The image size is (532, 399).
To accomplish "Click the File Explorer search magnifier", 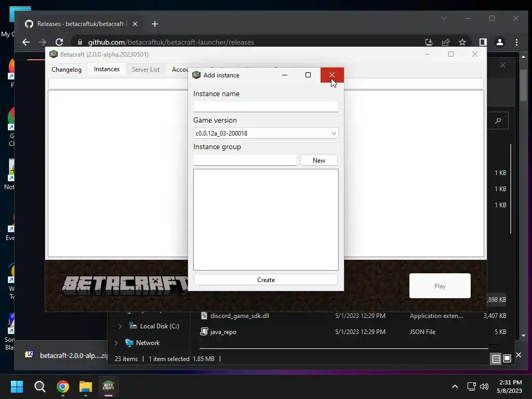I will point(498,121).
